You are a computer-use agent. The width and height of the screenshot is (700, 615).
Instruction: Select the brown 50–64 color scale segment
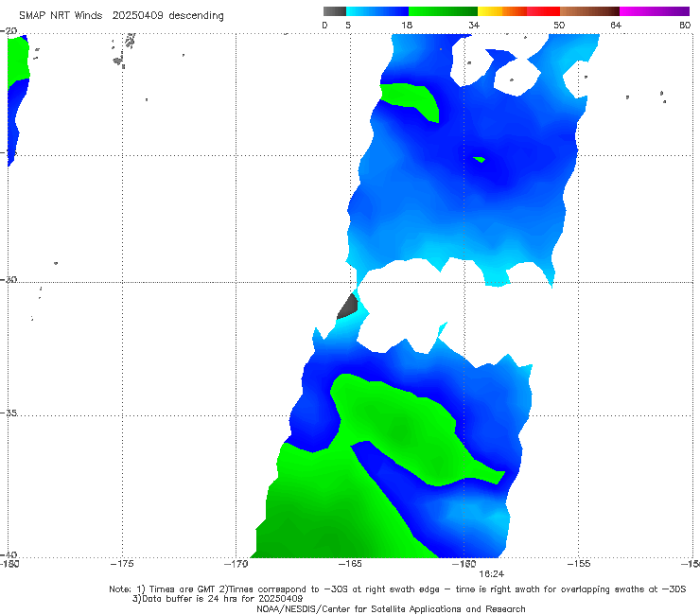pos(589,11)
